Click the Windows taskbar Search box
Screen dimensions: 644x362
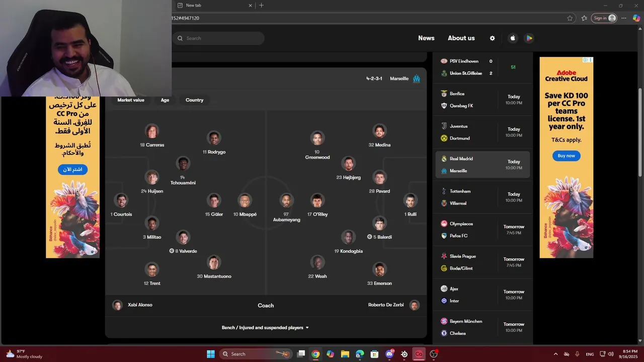click(256, 354)
